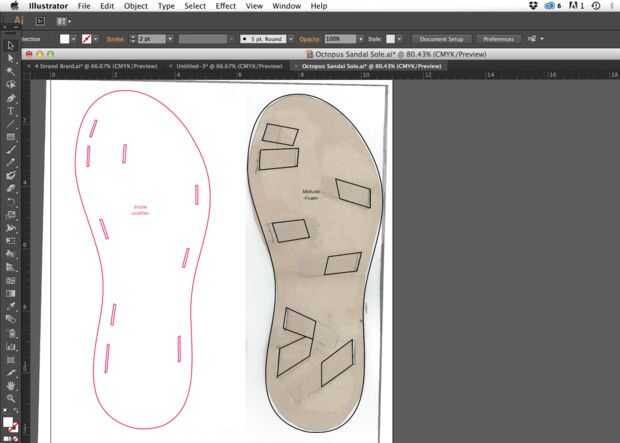This screenshot has width=620, height=443.
Task: Select the Symbol Sprayer tool
Action: [x=11, y=333]
